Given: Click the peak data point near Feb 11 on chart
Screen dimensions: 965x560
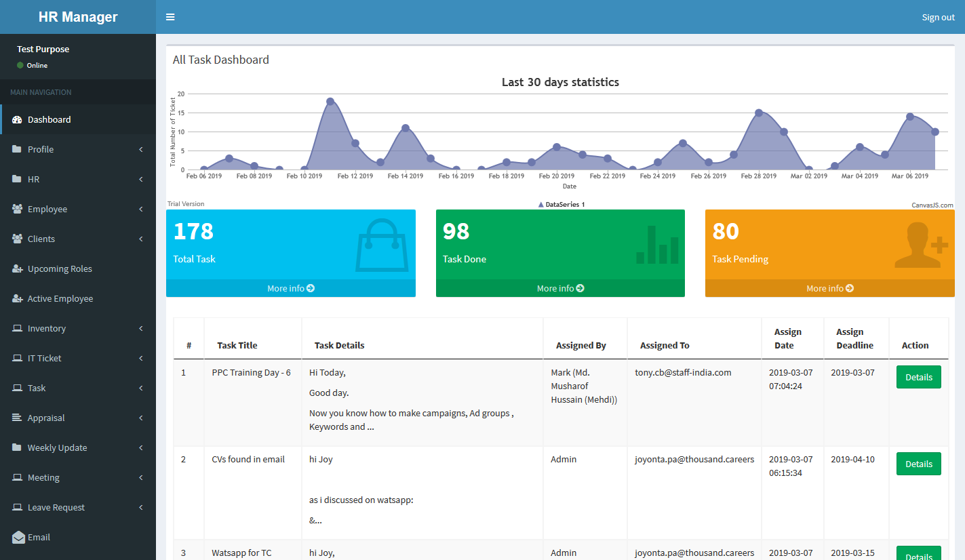Looking at the screenshot, I should 330,102.
